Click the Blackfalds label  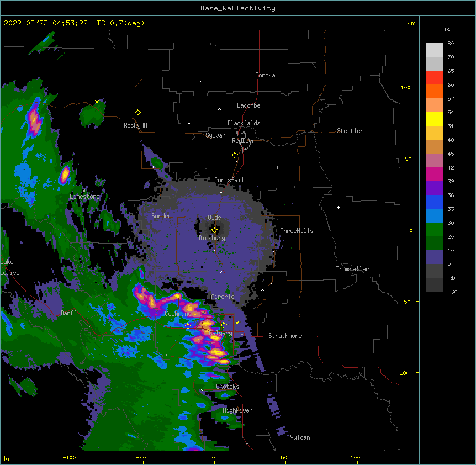(x=244, y=123)
